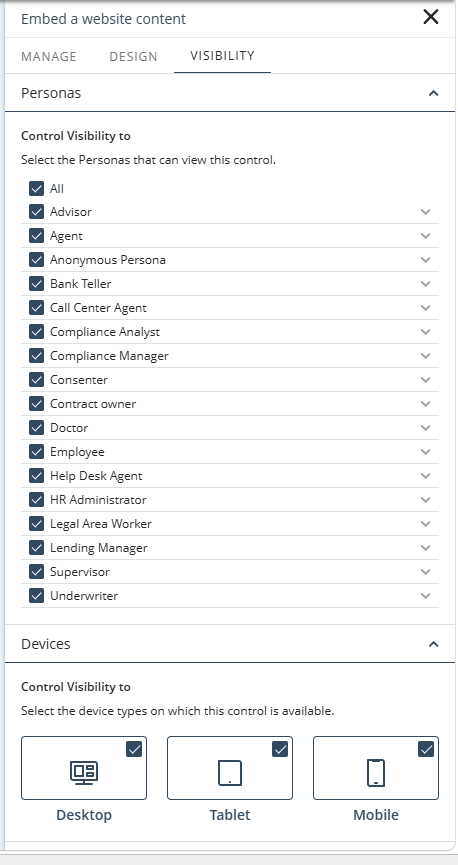Select the Mobile device icon
Image resolution: width=458 pixels, height=865 pixels.
click(376, 773)
